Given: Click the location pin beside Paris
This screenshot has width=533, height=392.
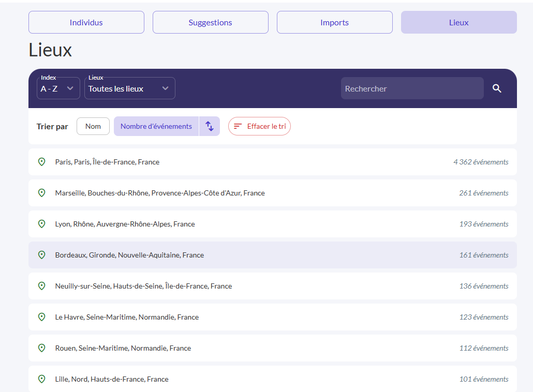Looking at the screenshot, I should point(41,162).
